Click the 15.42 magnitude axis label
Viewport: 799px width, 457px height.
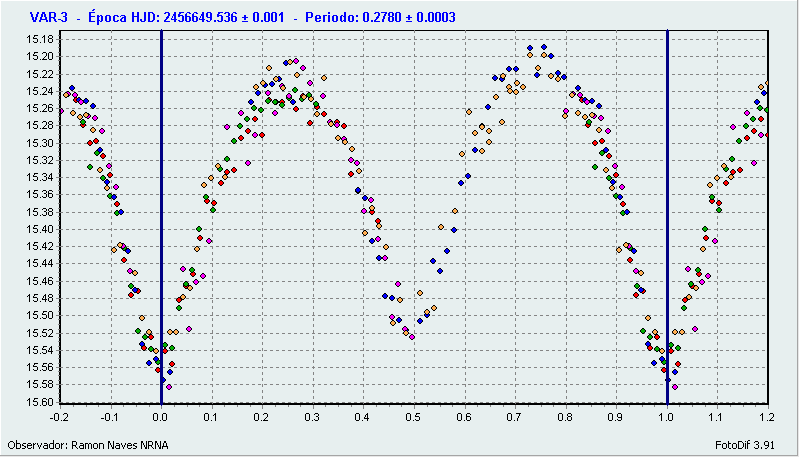point(40,247)
